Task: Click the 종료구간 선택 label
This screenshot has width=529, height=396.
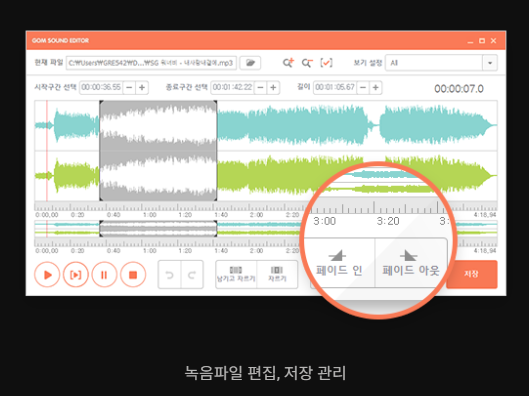Action: click(187, 87)
